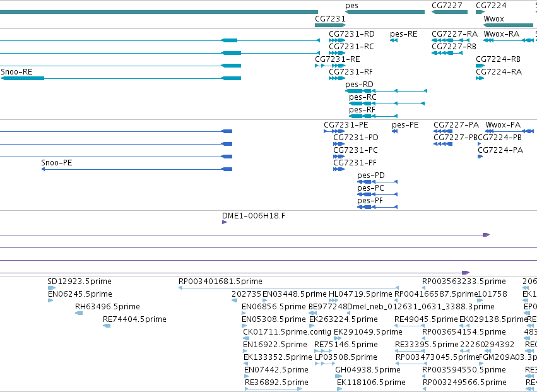Click the CG7227 gene label
The image size is (537, 392).
447,6
